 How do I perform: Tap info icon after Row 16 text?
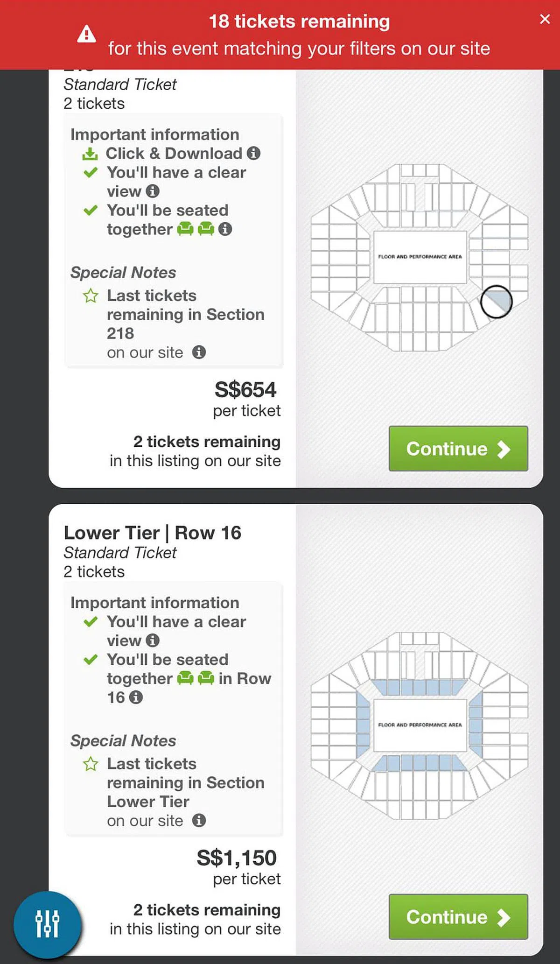pos(136,697)
